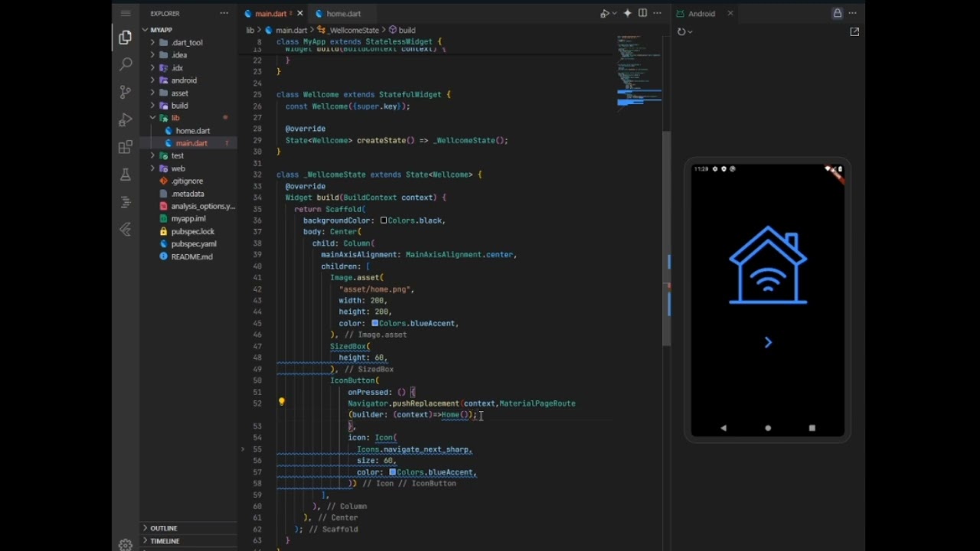Screen dimensions: 980x551
Task: Open the README.md file
Action: [191, 257]
